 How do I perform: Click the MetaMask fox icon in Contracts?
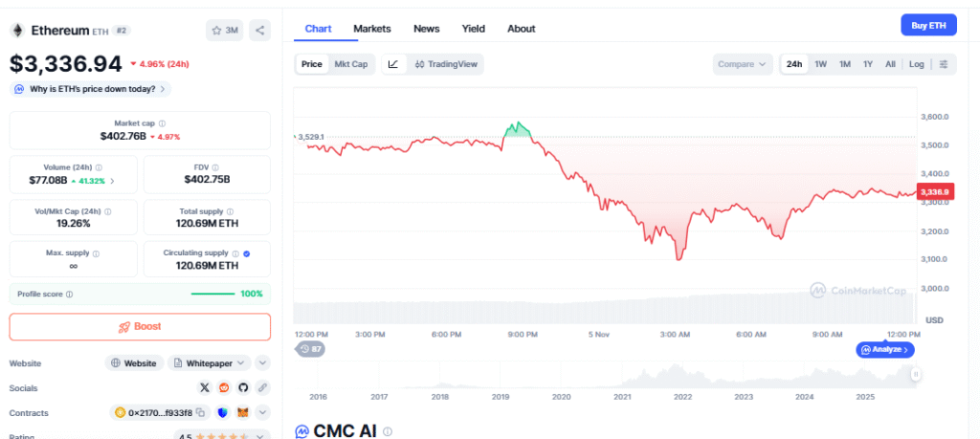pos(243,412)
